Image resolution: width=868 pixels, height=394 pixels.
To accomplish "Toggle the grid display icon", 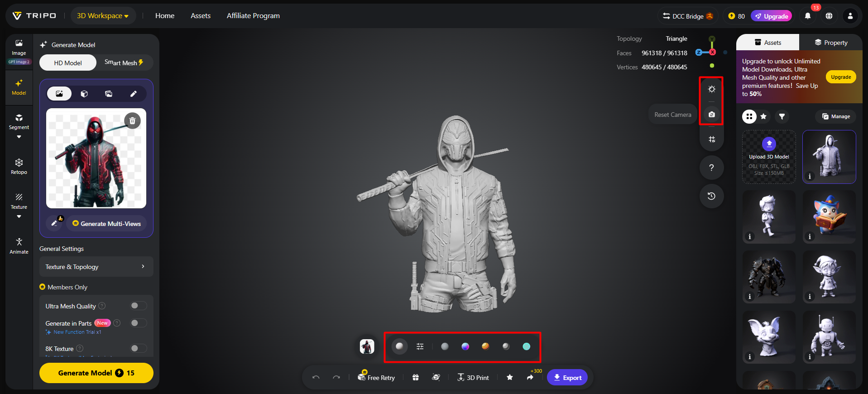I will pyautogui.click(x=712, y=139).
